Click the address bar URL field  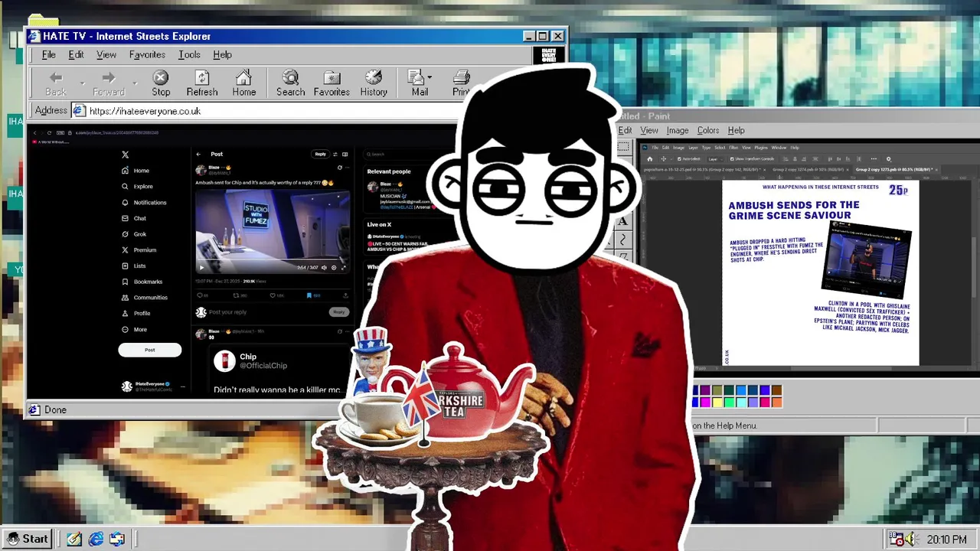[268, 111]
